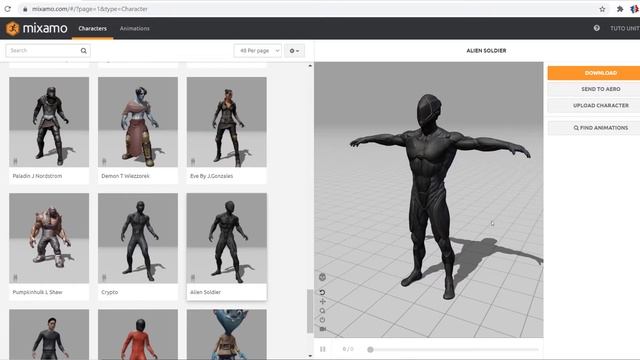Click the lock icon in address bar
This screenshot has width=640, height=360.
coord(25,9)
